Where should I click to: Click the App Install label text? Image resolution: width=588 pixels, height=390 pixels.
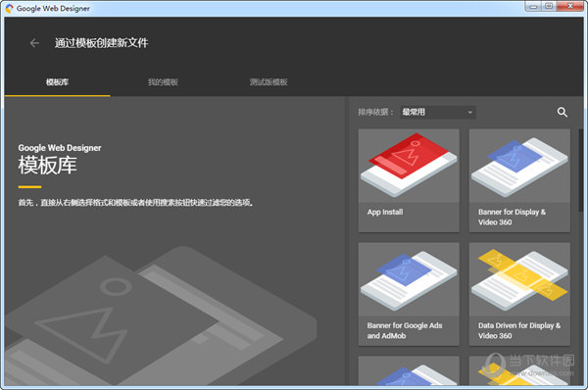(385, 212)
